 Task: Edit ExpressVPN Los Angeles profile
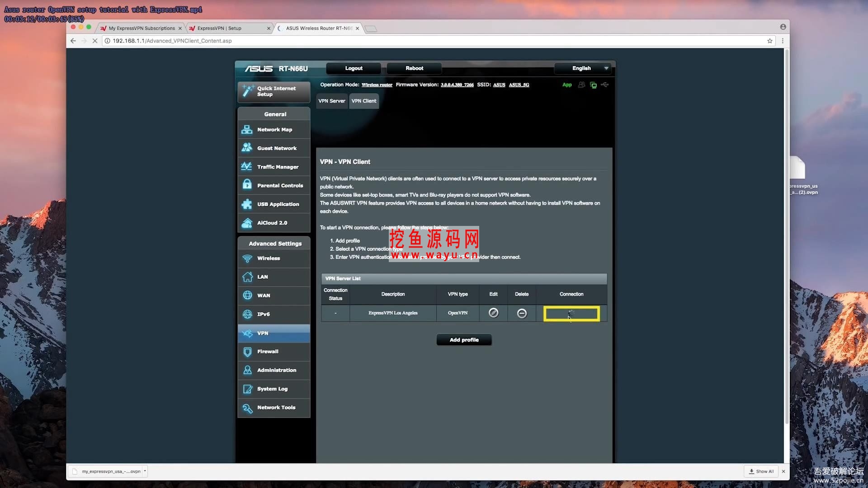493,313
